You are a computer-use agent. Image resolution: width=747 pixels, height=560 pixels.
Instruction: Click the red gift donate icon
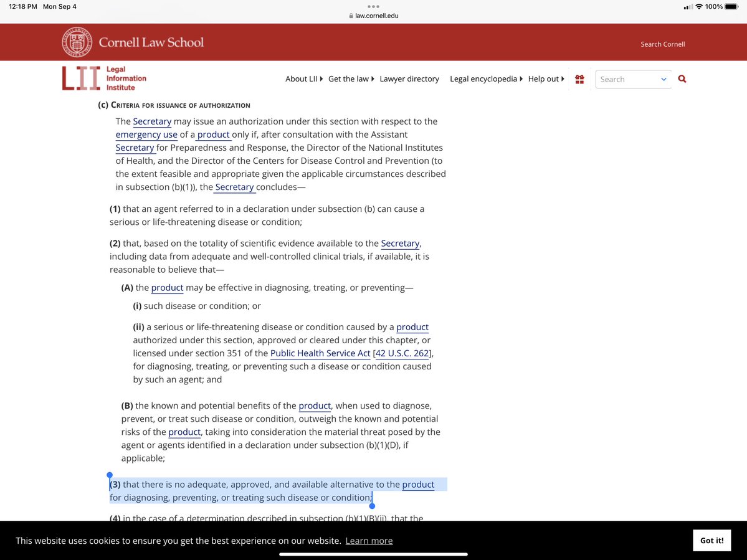579,79
